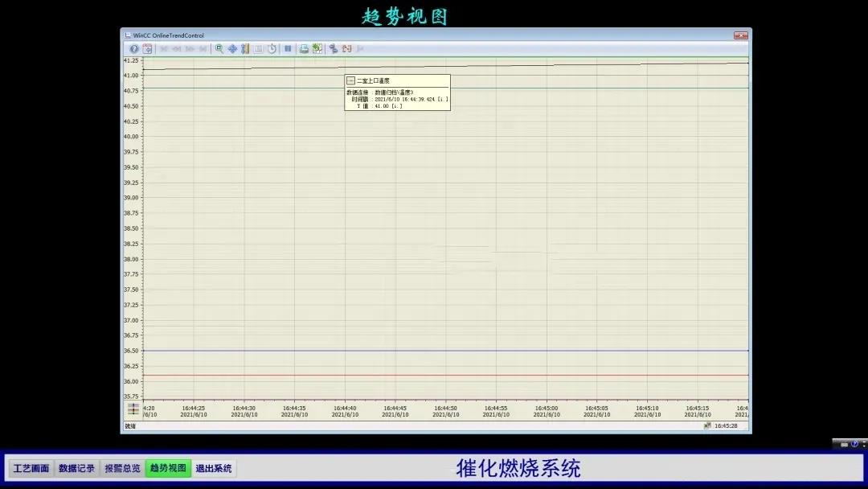Screen dimensions: 868x489
Task: Click the connect backup icon
Action: (334, 49)
